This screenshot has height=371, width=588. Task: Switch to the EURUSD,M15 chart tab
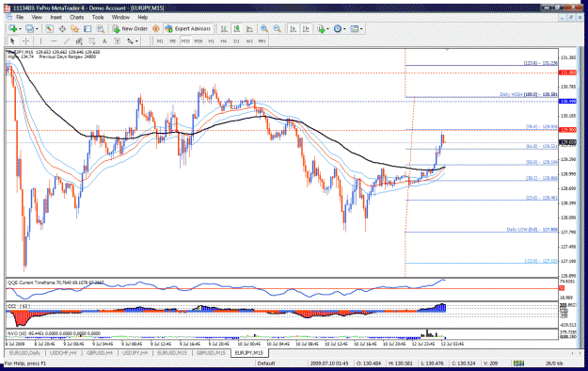[x=172, y=353]
